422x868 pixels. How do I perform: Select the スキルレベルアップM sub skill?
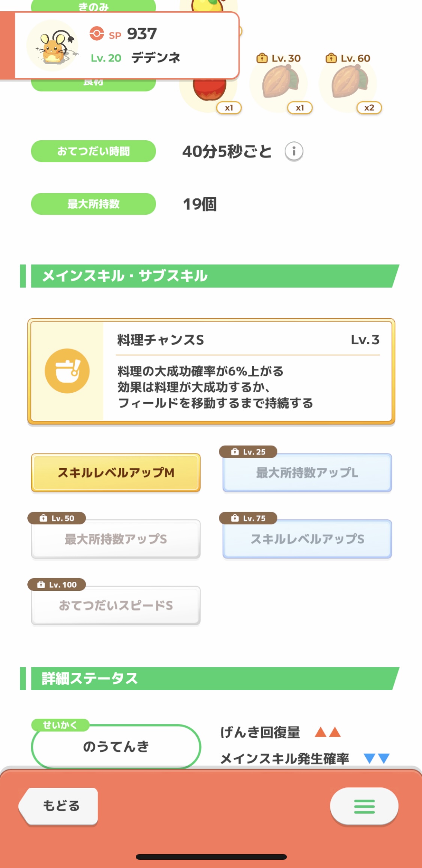coord(116,473)
